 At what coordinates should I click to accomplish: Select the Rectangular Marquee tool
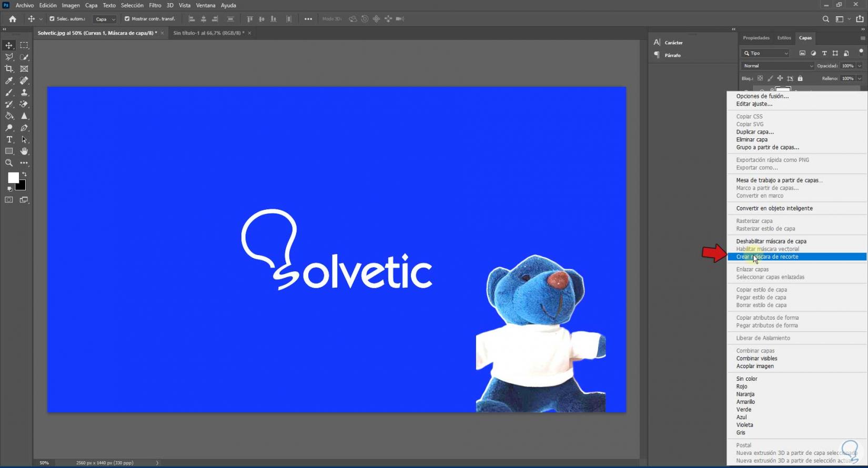coord(24,45)
